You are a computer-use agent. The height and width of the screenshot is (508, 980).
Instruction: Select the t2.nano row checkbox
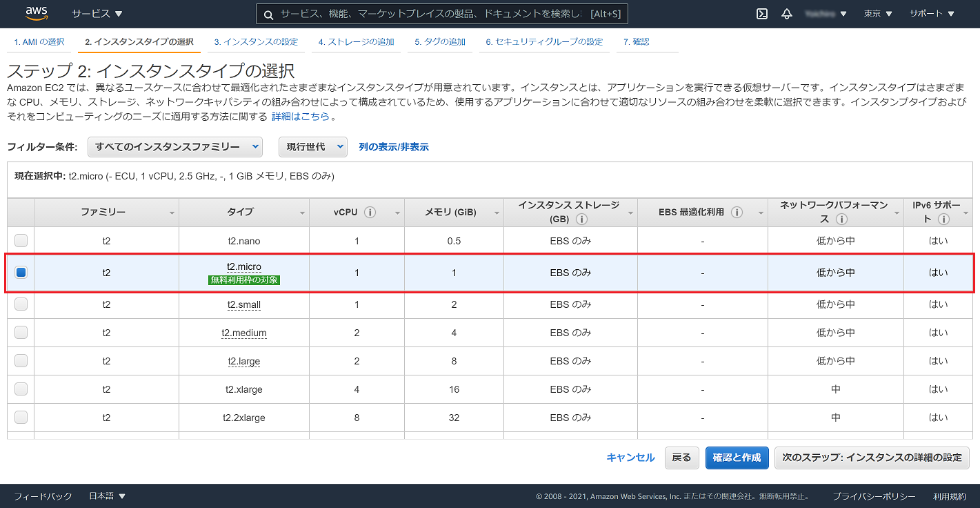[21, 240]
